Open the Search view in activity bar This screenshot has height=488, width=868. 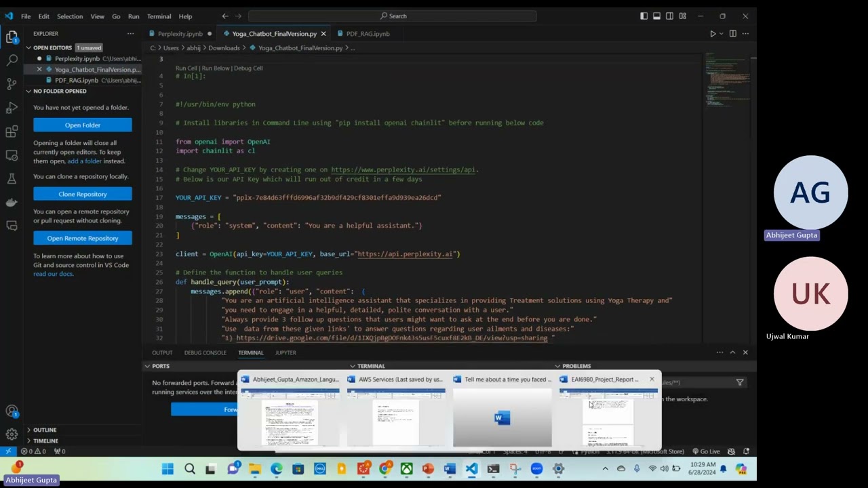[x=12, y=60]
